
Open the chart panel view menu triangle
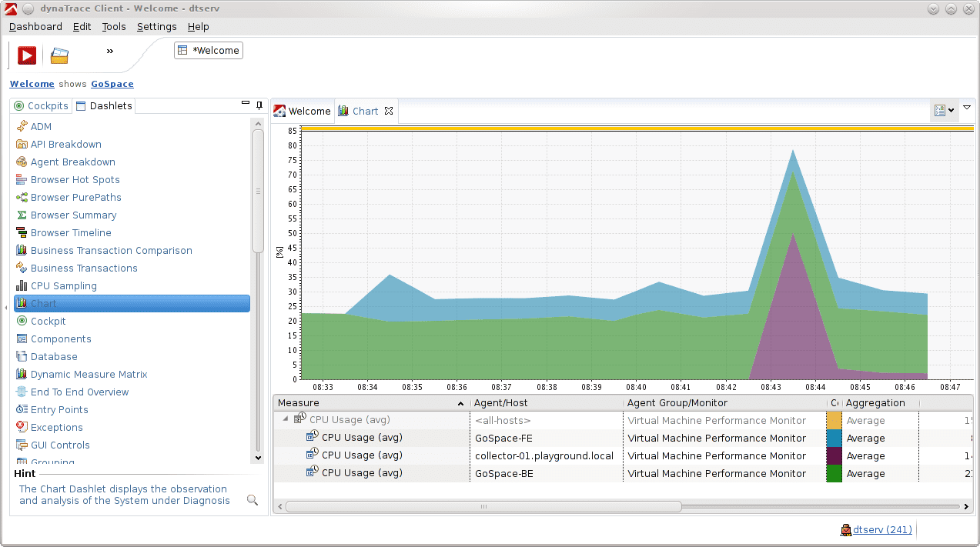pos(967,108)
